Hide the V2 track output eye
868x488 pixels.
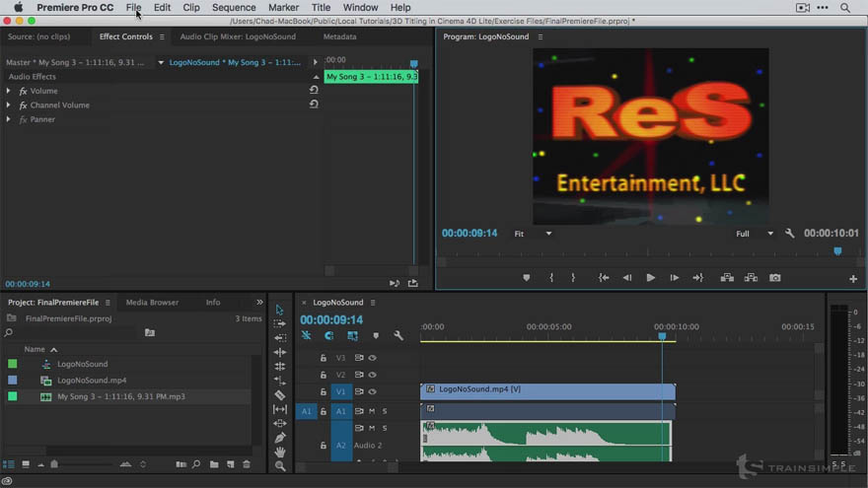(373, 375)
